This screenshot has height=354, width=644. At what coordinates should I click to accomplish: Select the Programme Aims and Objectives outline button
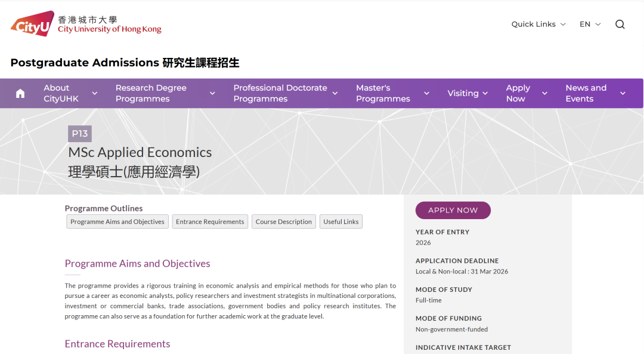click(x=117, y=221)
